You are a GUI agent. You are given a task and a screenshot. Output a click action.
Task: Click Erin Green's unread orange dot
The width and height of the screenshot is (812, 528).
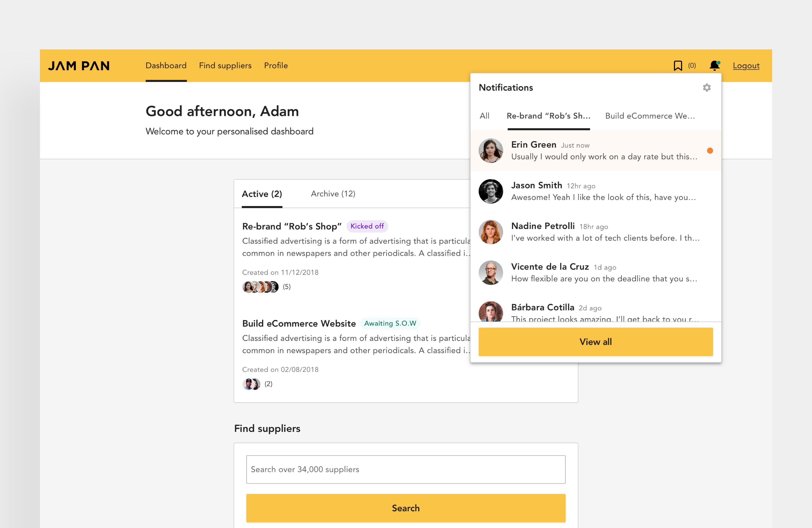tap(710, 151)
